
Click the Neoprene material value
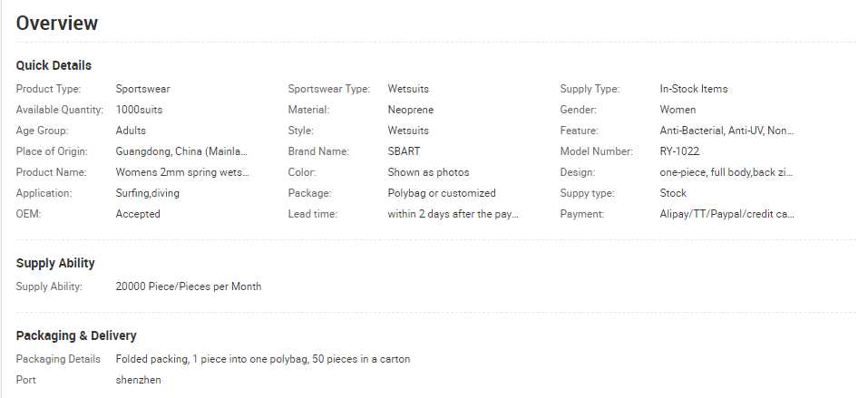410,110
